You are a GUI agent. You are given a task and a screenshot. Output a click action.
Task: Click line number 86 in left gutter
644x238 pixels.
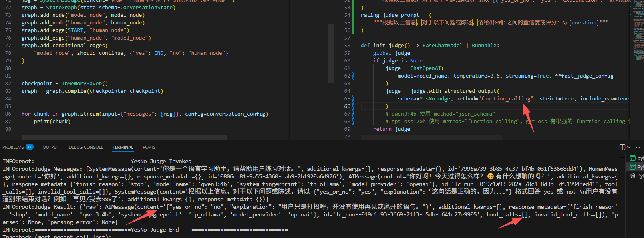pyautogui.click(x=8, y=114)
